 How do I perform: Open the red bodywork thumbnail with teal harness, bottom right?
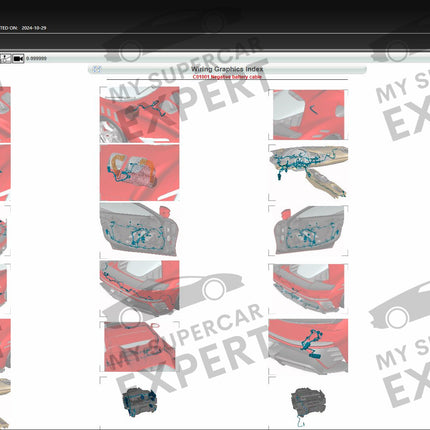coord(308,346)
